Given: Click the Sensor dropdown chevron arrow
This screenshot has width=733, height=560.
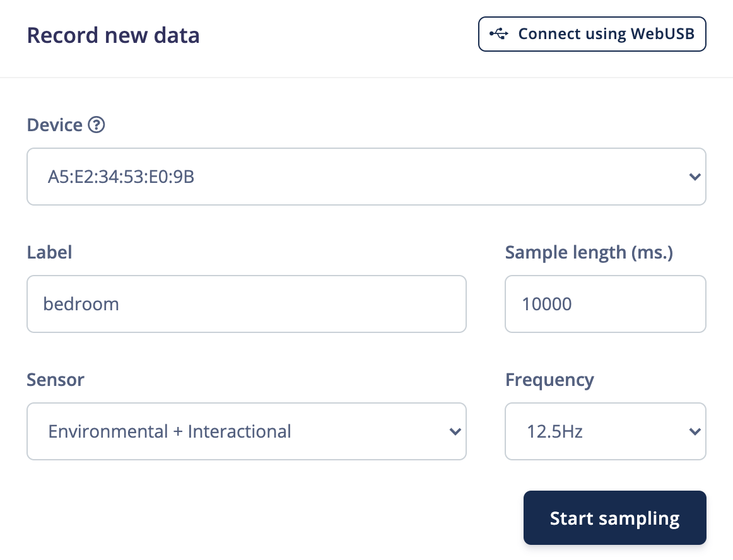Looking at the screenshot, I should click(x=454, y=432).
